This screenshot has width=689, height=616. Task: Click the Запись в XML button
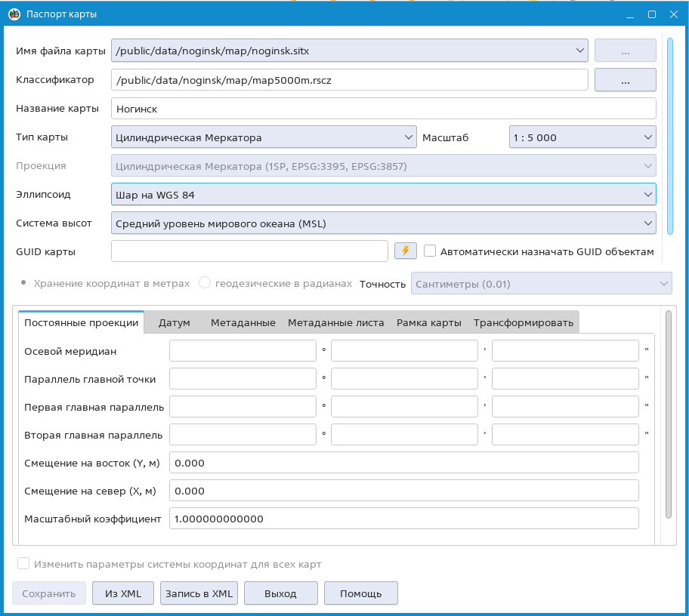tap(199, 593)
